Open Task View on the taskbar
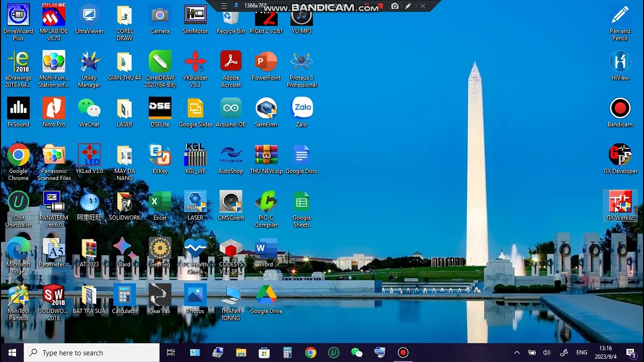Viewport: 644px width, 362px height. pos(171,352)
